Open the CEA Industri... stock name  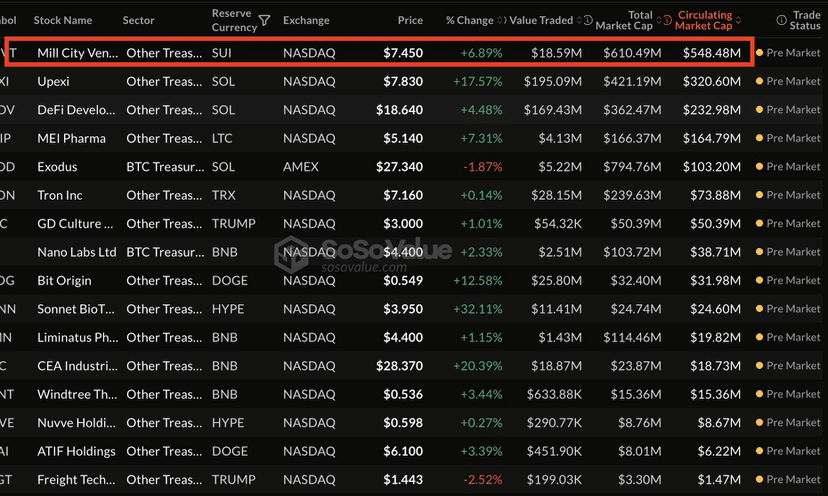[x=77, y=366]
